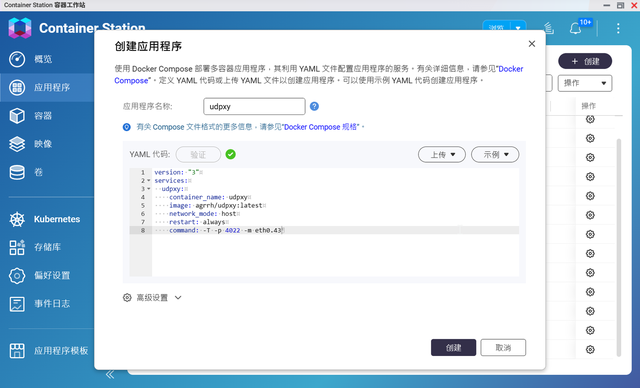Open the upload (上传) dropdown

(x=442, y=155)
